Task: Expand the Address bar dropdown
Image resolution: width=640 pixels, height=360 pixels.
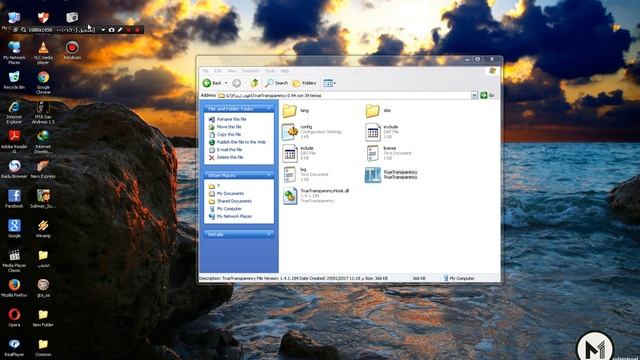Action: click(x=474, y=95)
